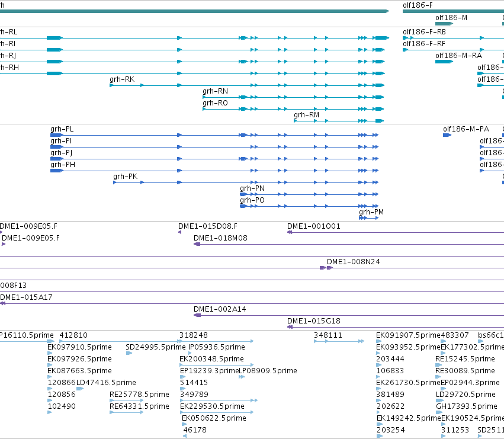Select EST EK091907.5prime
504x439 pixels.
pyautogui.click(x=408, y=335)
